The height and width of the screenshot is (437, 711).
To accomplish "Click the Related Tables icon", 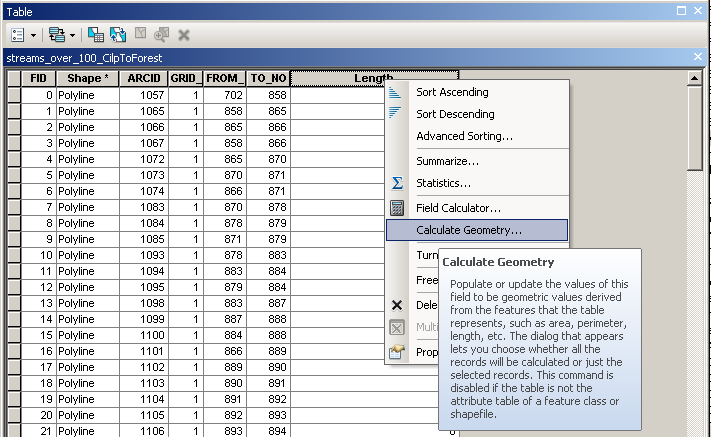I will pyautogui.click(x=57, y=34).
